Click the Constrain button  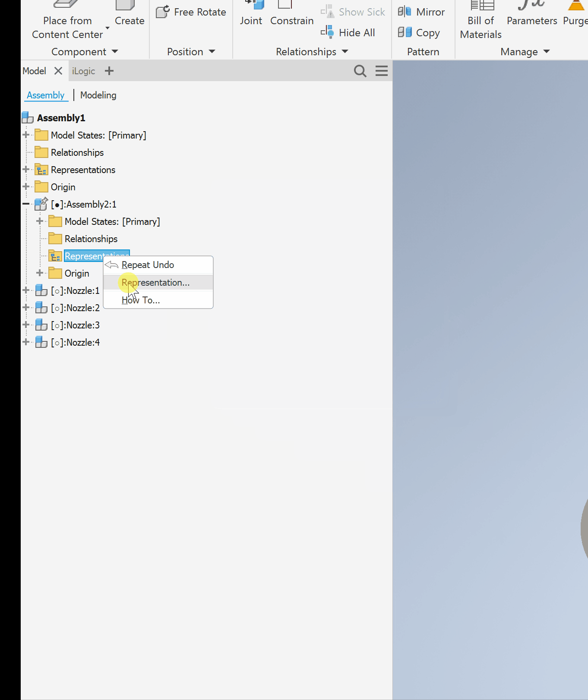click(292, 14)
